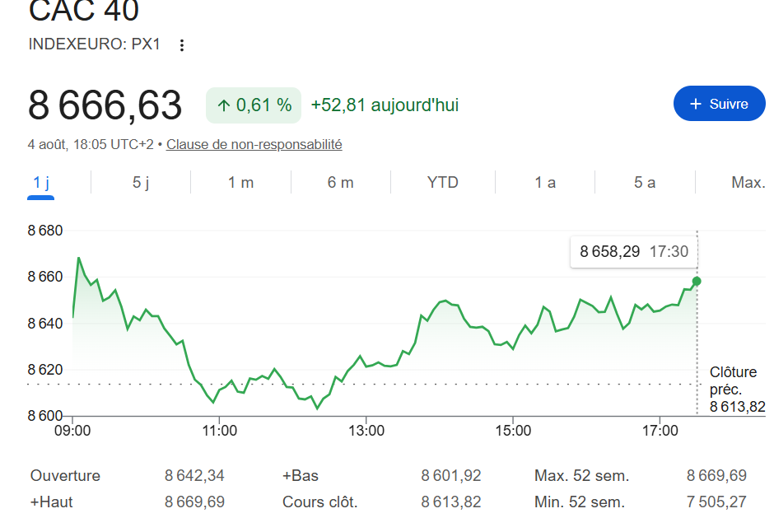Open the three-dot options menu beside PX1
The height and width of the screenshot is (532, 774).
pyautogui.click(x=182, y=45)
